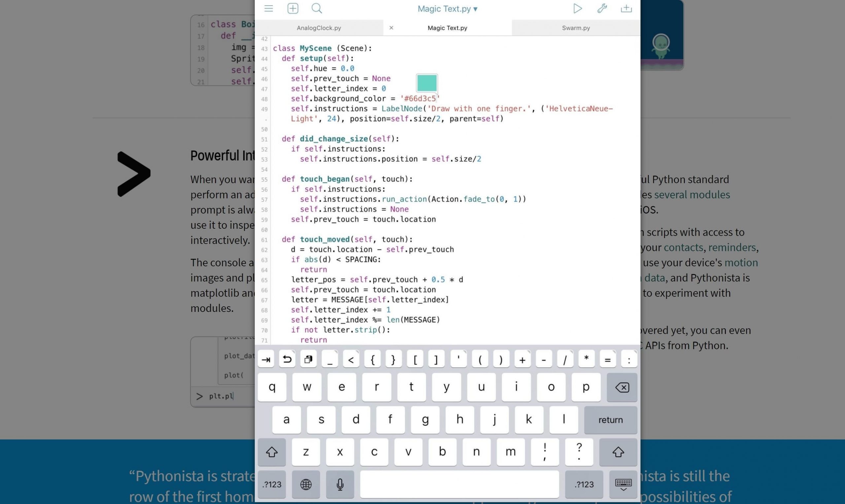Open the wrench tools menu

[602, 9]
